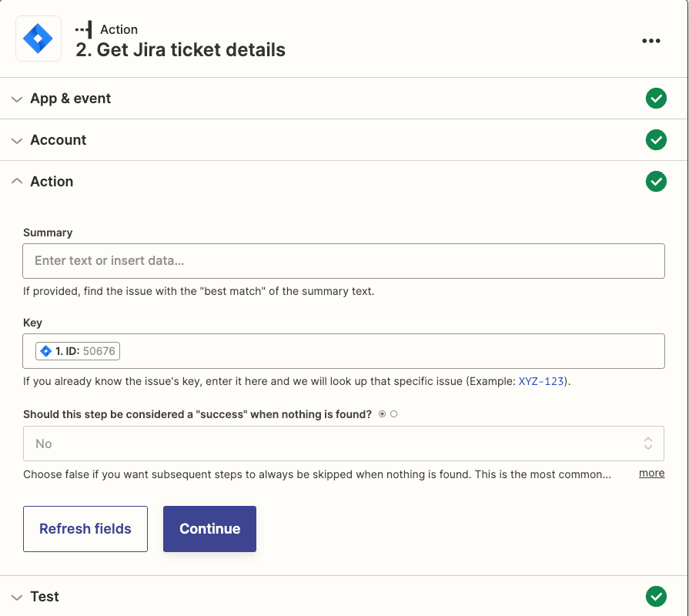This screenshot has height=616, width=689.
Task: Click the Refresh fields button
Action: tap(85, 528)
